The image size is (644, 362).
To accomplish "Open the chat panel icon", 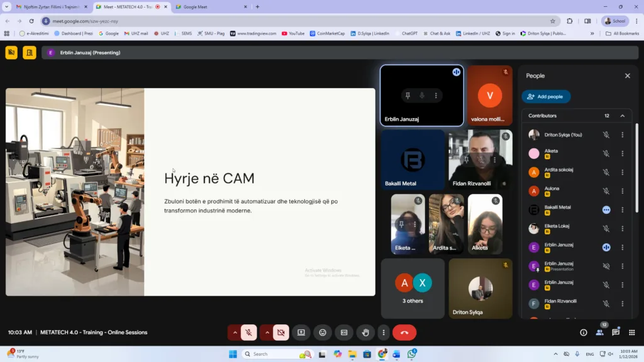I will [616, 332].
